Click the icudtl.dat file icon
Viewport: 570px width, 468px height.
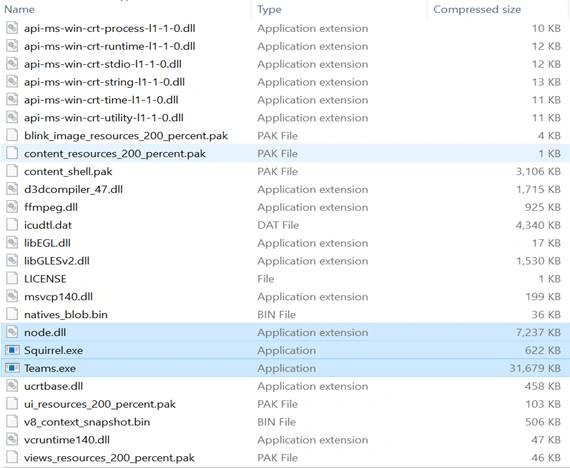pyautogui.click(x=12, y=225)
